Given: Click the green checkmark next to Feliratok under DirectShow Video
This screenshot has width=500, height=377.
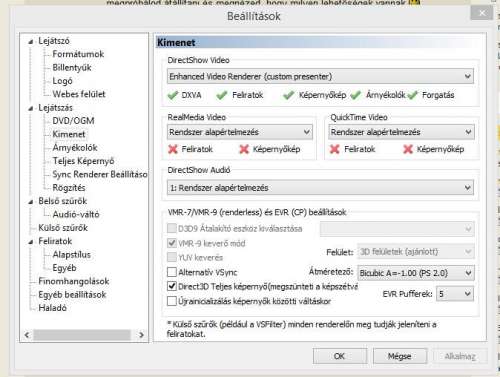Looking at the screenshot, I should (x=222, y=95).
